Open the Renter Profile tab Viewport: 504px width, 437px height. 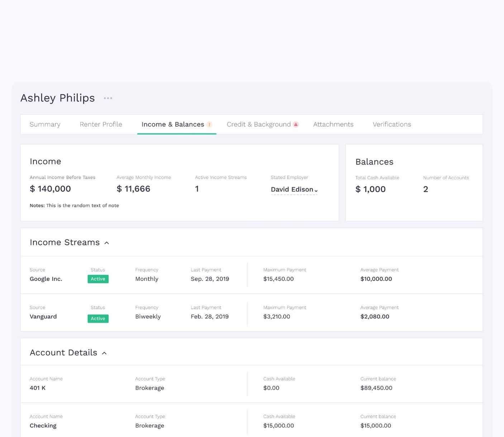tap(101, 124)
